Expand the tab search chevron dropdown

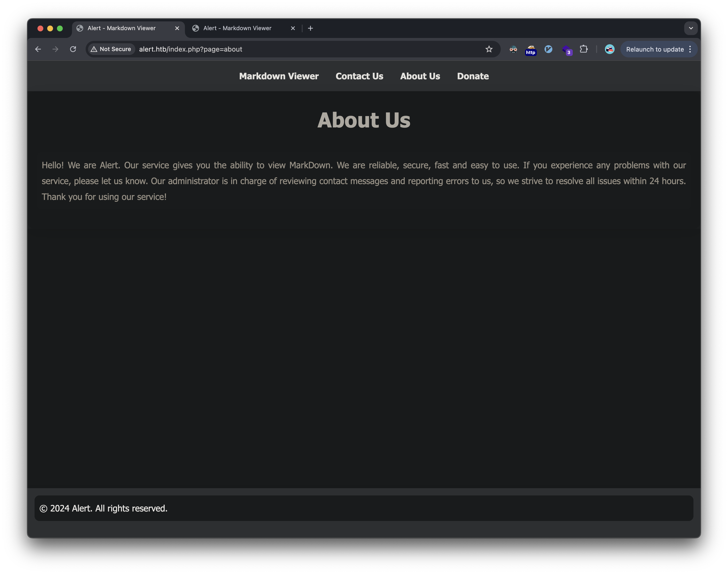pyautogui.click(x=691, y=28)
